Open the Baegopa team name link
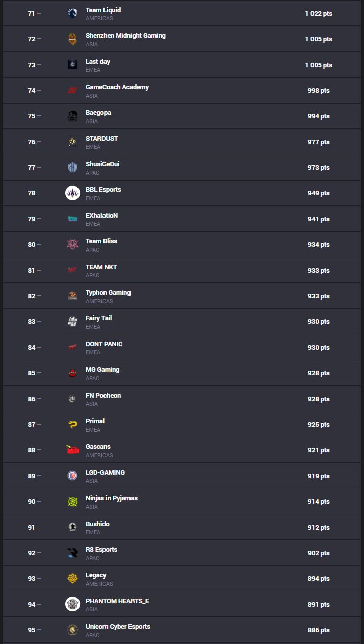The height and width of the screenshot is (644, 364). point(98,113)
